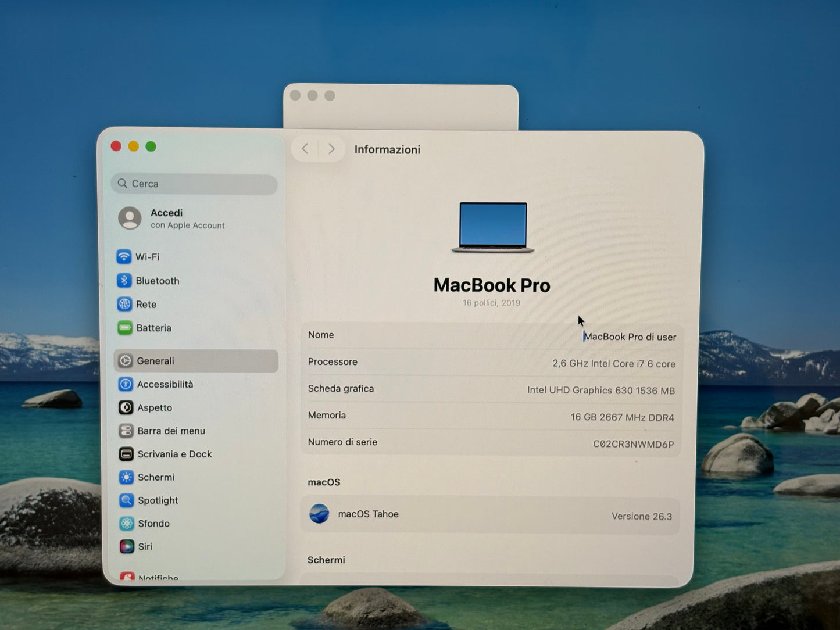This screenshot has width=840, height=630.
Task: Select the Rete globe icon
Action: point(124,304)
